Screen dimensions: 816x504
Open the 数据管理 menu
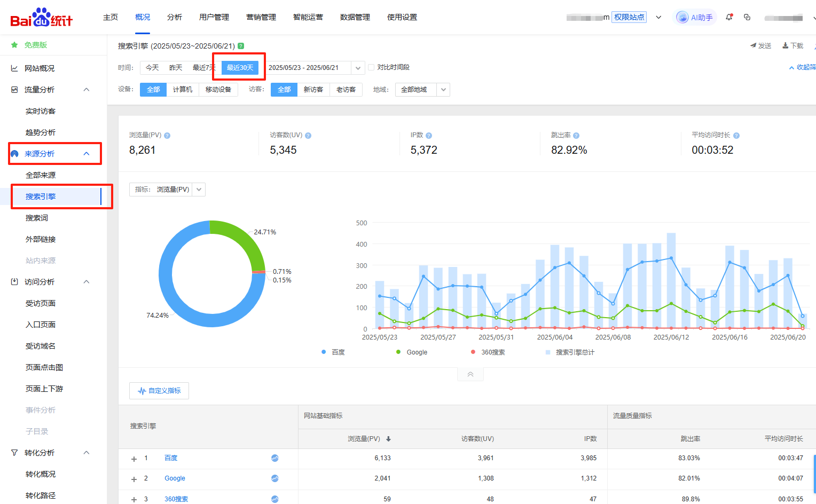[x=355, y=17]
